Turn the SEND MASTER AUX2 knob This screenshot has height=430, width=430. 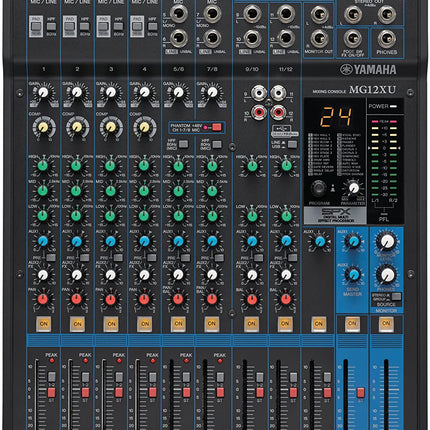[x=353, y=275]
